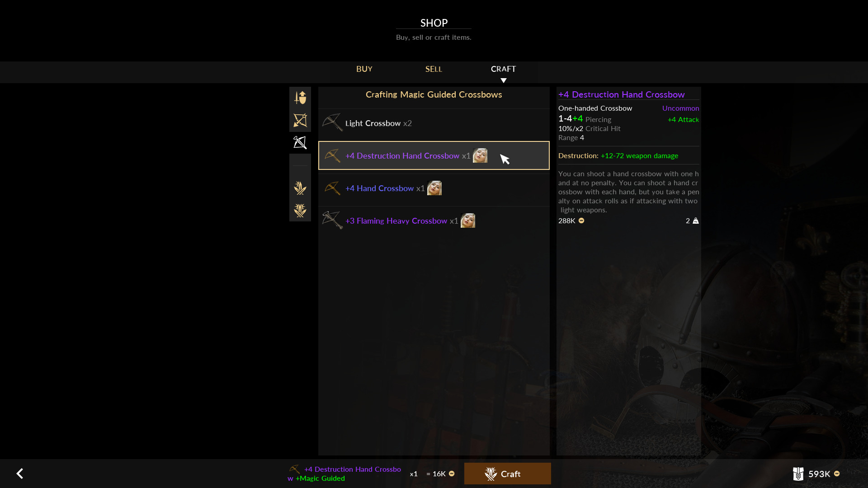The width and height of the screenshot is (868, 488).
Task: Click the guild treasury icon beside 593K
Action: (x=798, y=474)
